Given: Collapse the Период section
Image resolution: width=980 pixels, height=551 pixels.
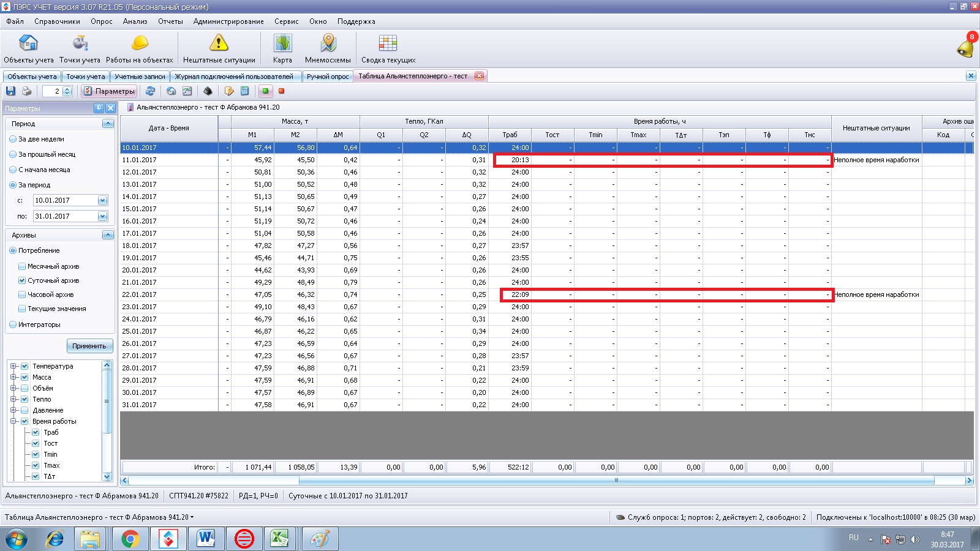Looking at the screenshot, I should click(x=108, y=124).
